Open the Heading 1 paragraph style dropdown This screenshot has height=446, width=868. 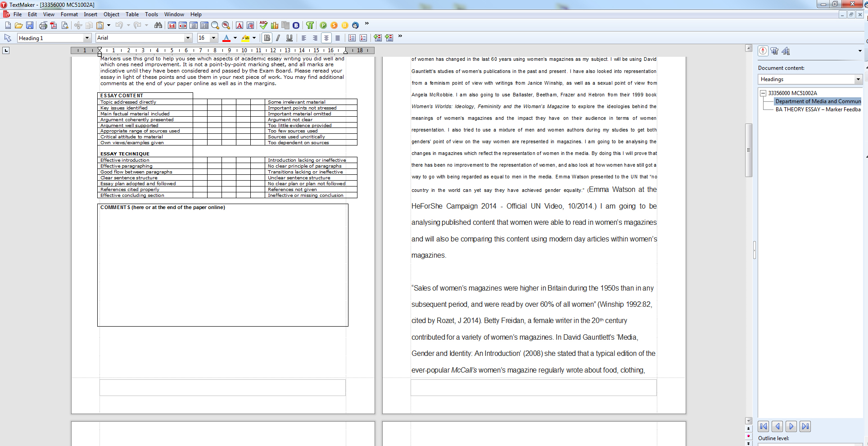pyautogui.click(x=87, y=38)
